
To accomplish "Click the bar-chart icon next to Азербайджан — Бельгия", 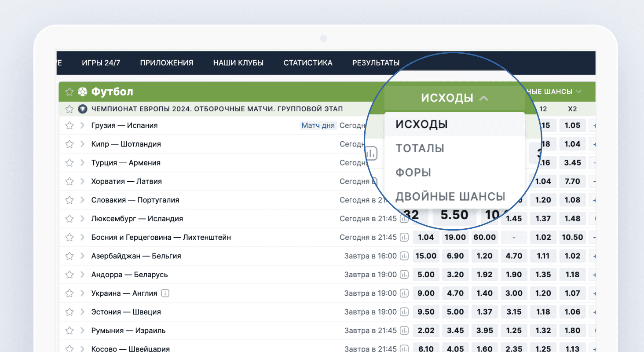I will click(404, 256).
